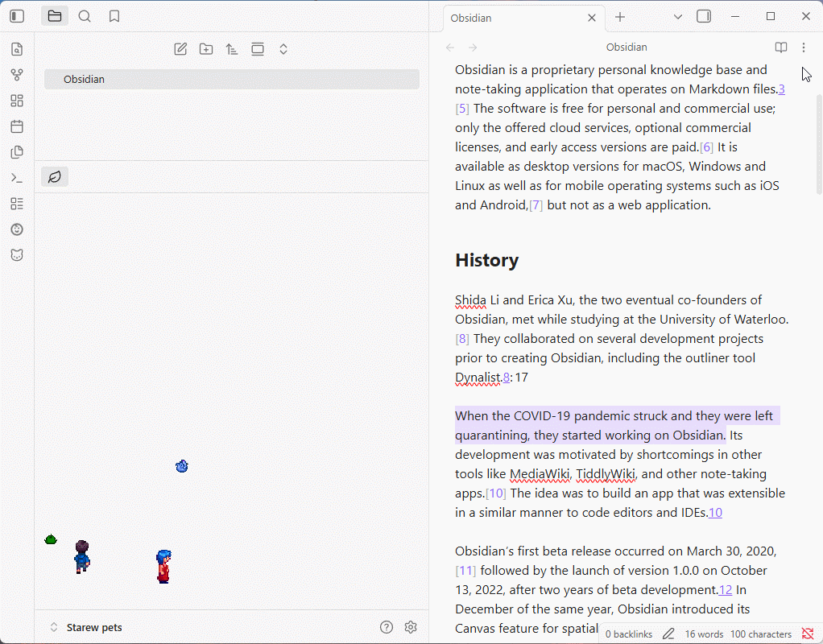Open today's daily note calendar icon

pos(17,126)
